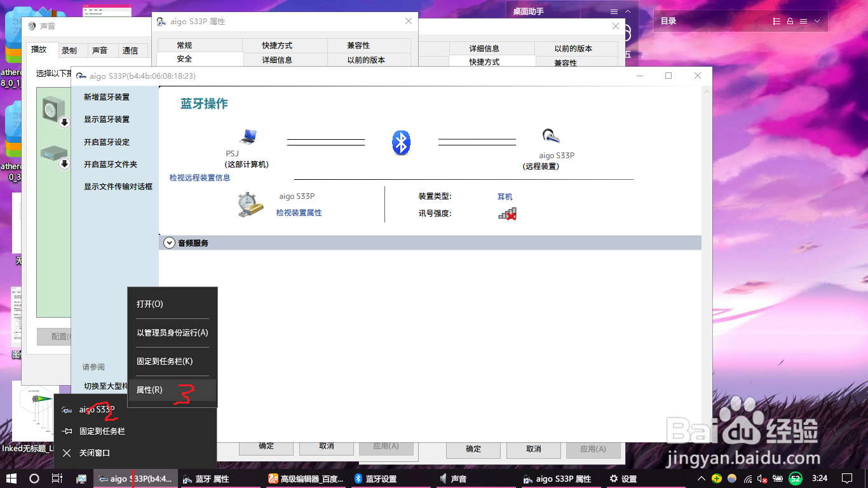868x488 pixels.
Task: Click the blue Bluetooth logo icon
Action: [x=401, y=143]
